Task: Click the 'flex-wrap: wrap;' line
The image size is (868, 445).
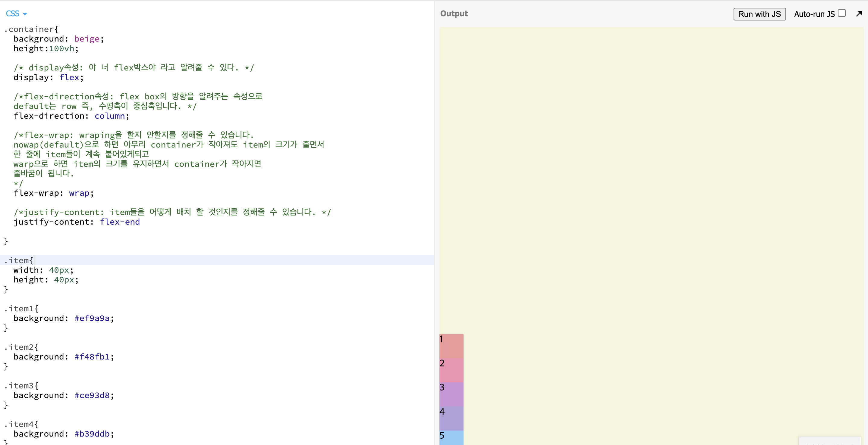Action: (x=54, y=193)
